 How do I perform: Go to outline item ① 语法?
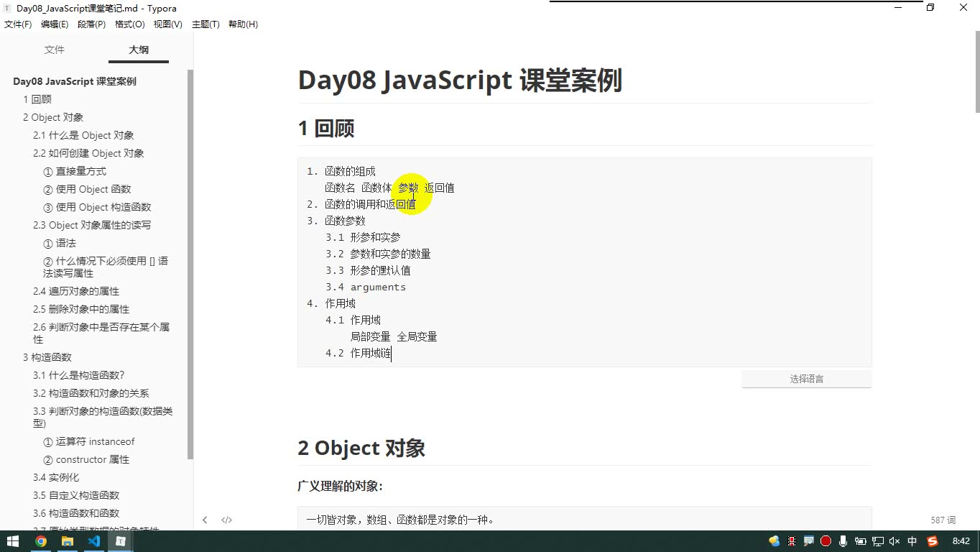pos(60,243)
